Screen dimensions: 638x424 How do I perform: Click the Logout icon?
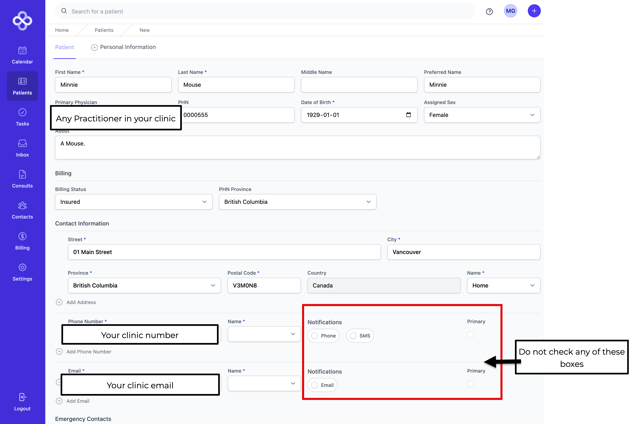tap(22, 400)
